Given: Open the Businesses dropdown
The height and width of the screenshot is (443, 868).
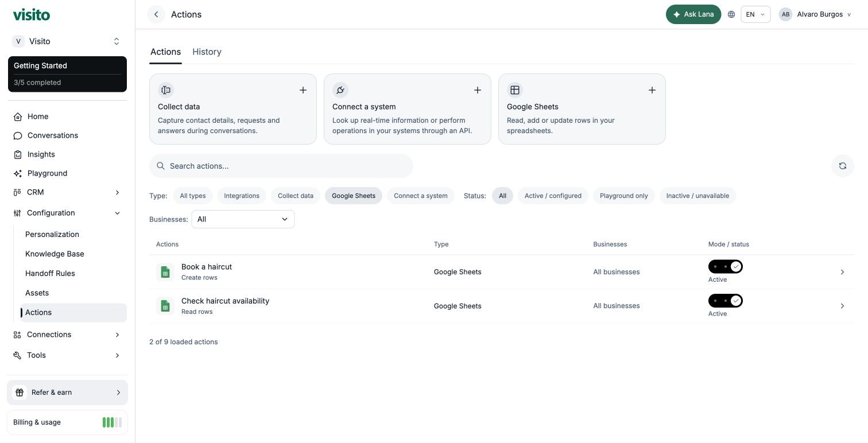Looking at the screenshot, I should [243, 219].
